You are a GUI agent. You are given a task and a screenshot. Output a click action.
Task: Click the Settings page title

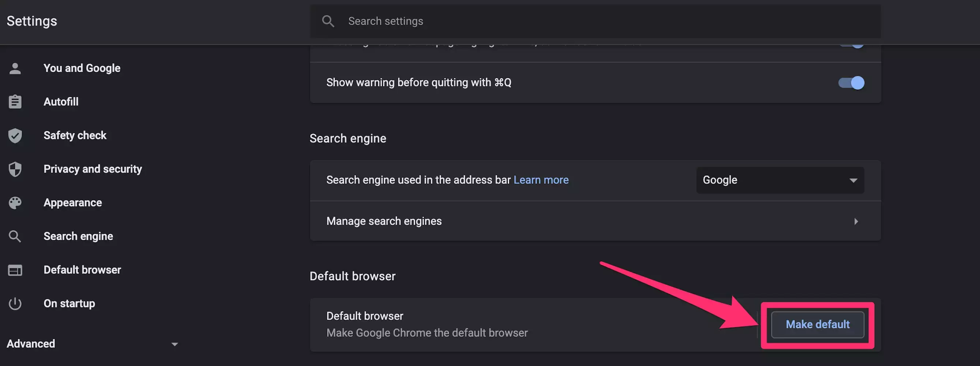pyautogui.click(x=32, y=21)
